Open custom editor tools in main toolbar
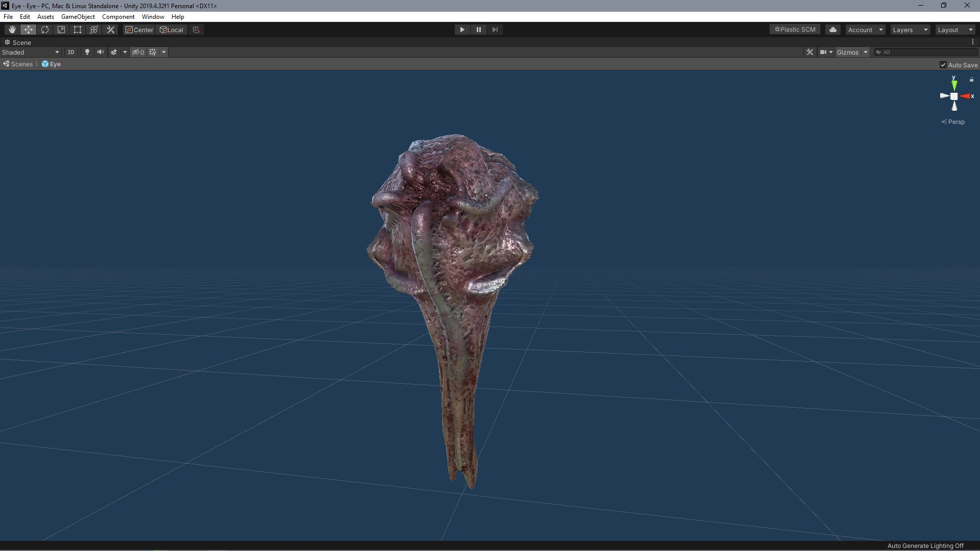This screenshot has height=551, width=980. [110, 30]
